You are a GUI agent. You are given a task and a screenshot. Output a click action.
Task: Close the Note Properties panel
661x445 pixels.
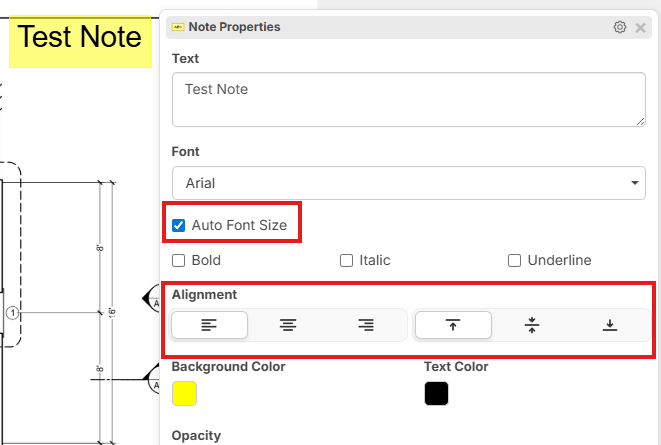click(640, 27)
